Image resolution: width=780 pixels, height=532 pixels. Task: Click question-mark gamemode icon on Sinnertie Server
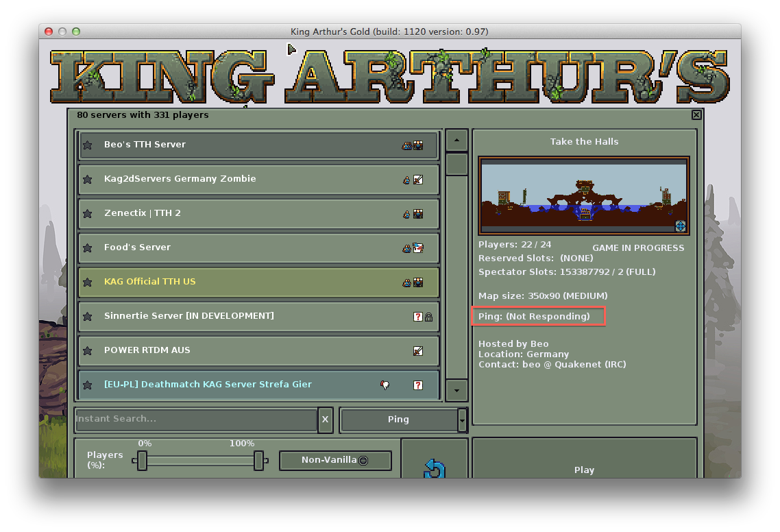click(x=418, y=317)
